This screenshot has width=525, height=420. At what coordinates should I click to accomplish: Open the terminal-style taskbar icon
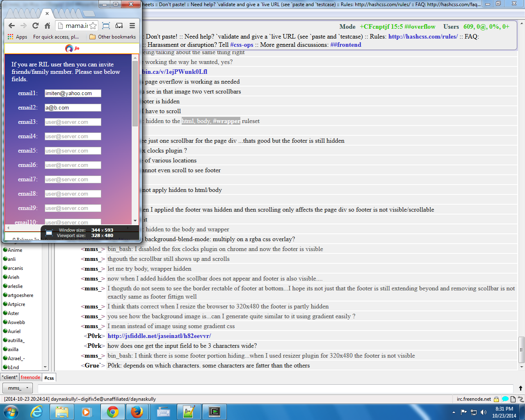point(214,412)
